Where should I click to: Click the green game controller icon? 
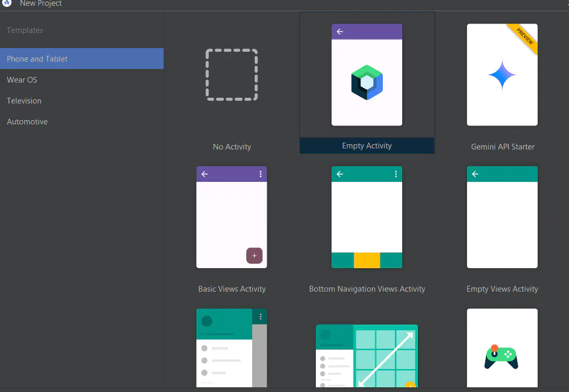502,357
